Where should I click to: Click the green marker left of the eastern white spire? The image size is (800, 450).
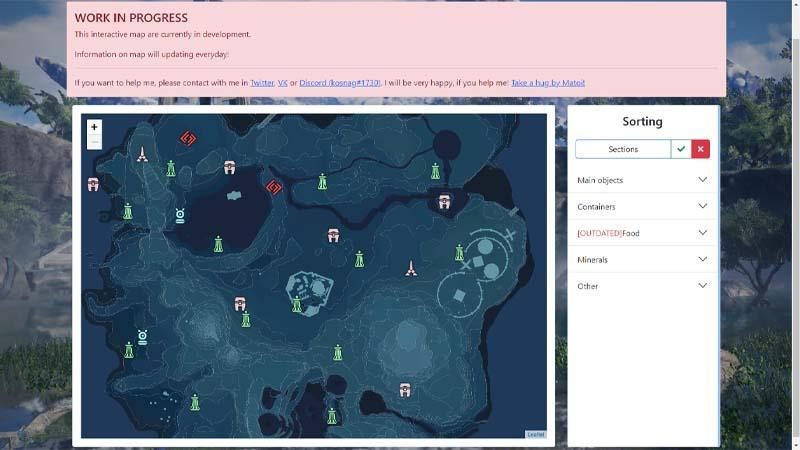pos(360,259)
